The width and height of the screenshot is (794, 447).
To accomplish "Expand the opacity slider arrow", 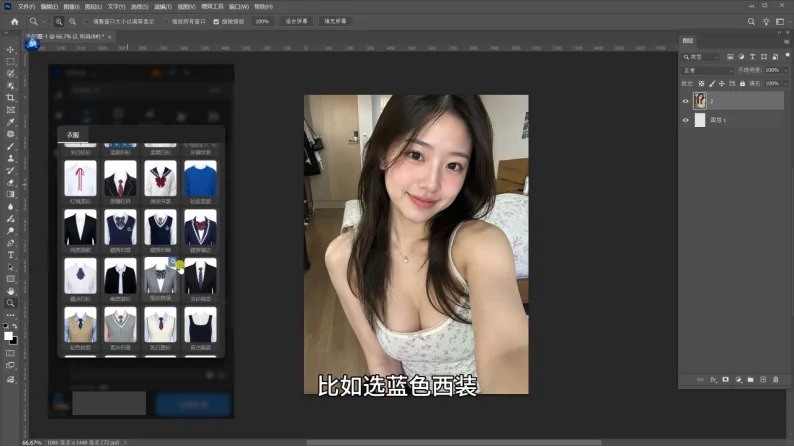I will [786, 70].
